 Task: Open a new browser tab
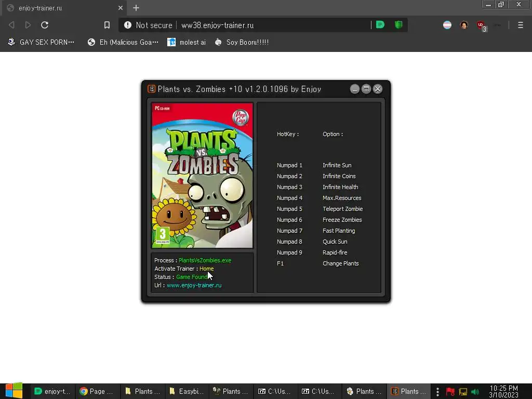click(136, 8)
